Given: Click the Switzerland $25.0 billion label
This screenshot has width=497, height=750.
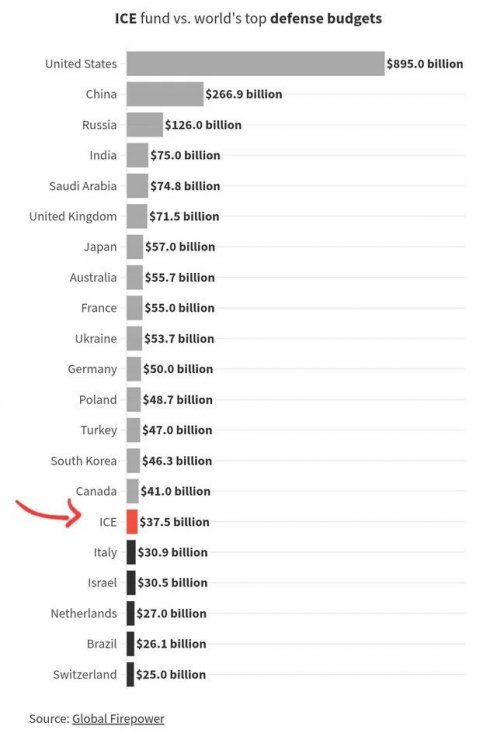Looking at the screenshot, I should pyautogui.click(x=171, y=674).
